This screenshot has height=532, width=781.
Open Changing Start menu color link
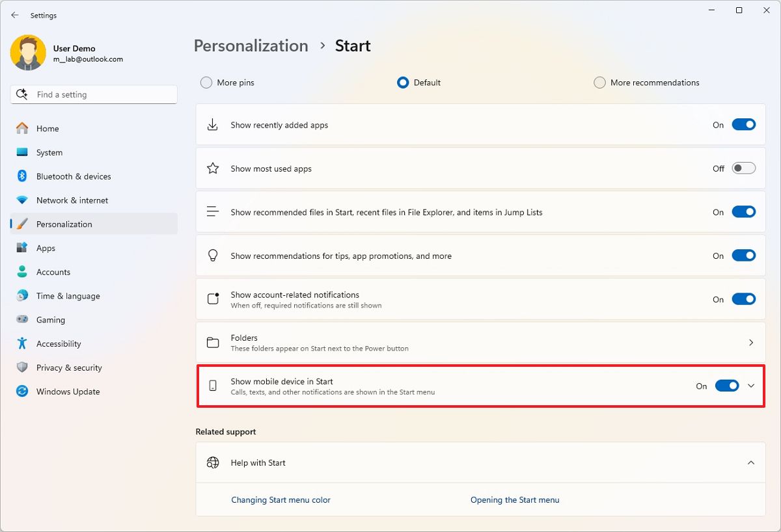pyautogui.click(x=281, y=500)
